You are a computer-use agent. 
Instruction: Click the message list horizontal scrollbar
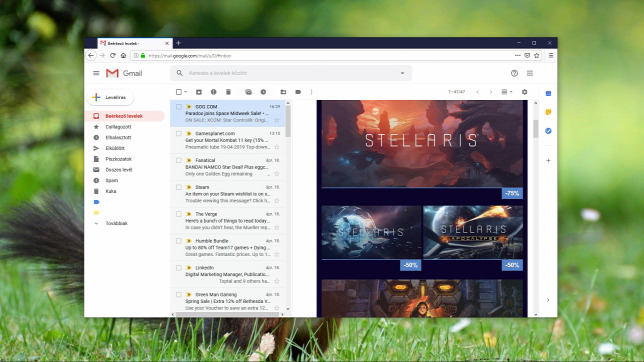click(x=227, y=315)
